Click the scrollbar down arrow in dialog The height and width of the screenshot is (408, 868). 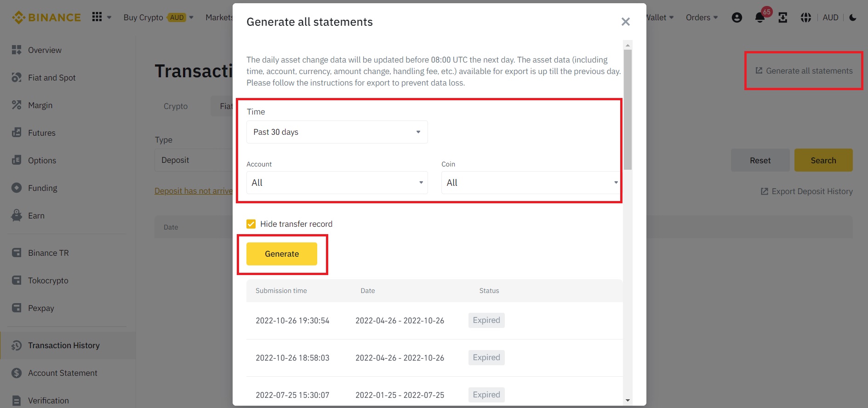pos(628,400)
